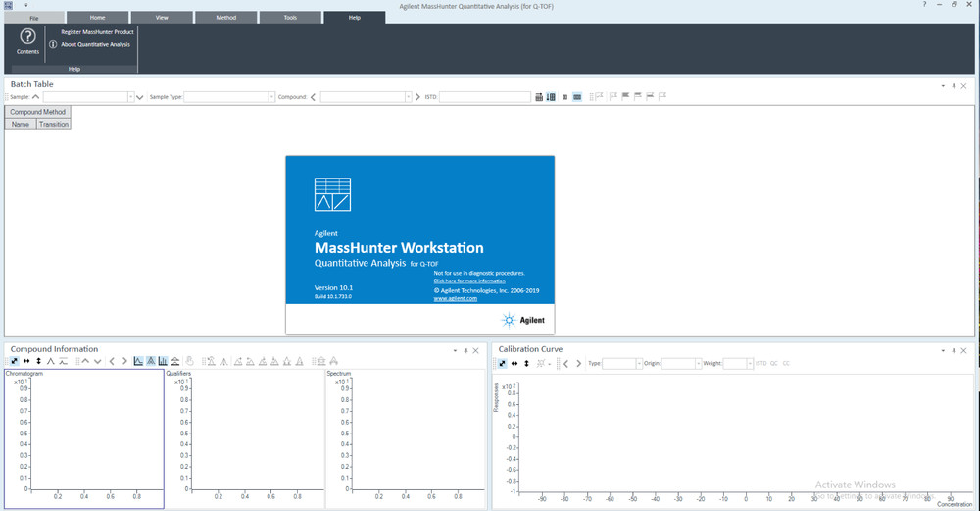Click previous arrow in Calibration Curve toolbar
Image resolution: width=980 pixels, height=511 pixels.
pos(565,364)
